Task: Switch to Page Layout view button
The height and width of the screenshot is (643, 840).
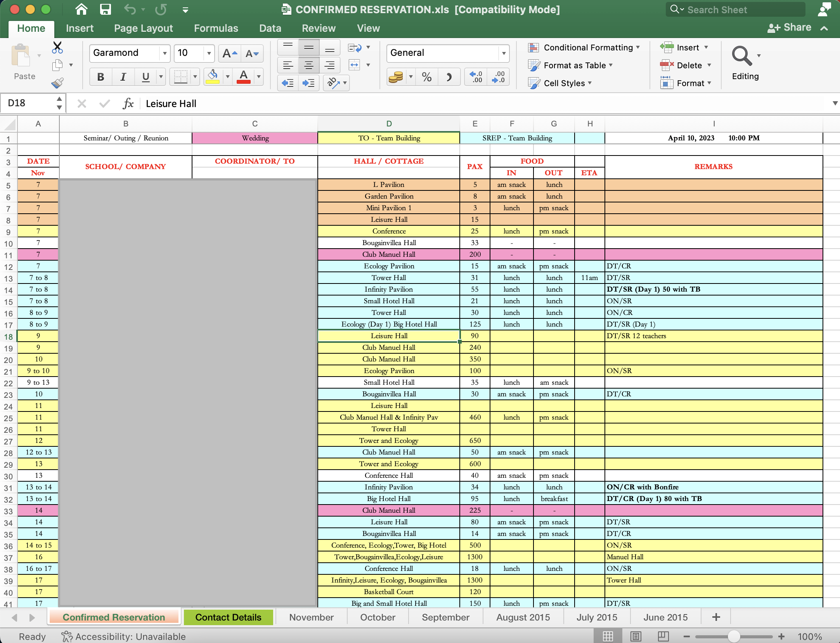Action: 636,636
